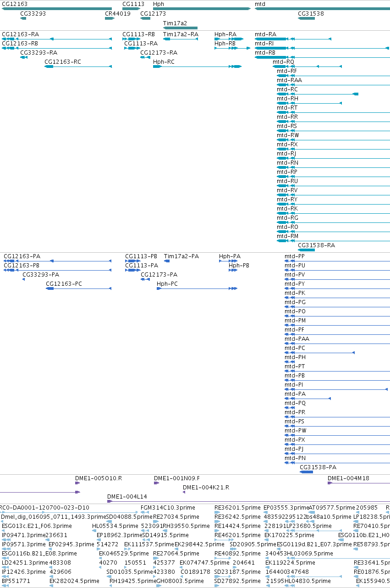Select the RE33641.5prime EST label
Screen dimensions: 390x588
click(372, 563)
